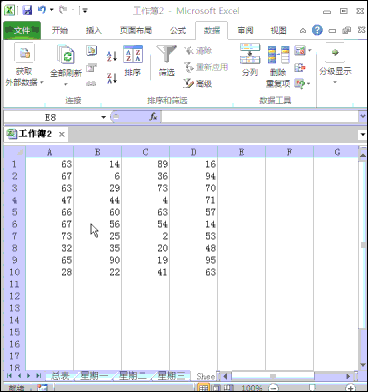
Task: Switch to the 总表 sheet tab
Action: [x=60, y=376]
